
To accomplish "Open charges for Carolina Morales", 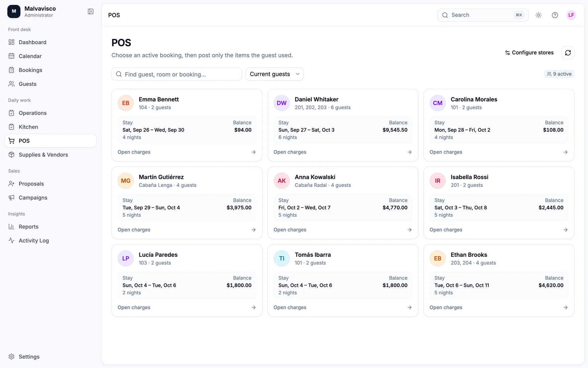I will [x=499, y=152].
